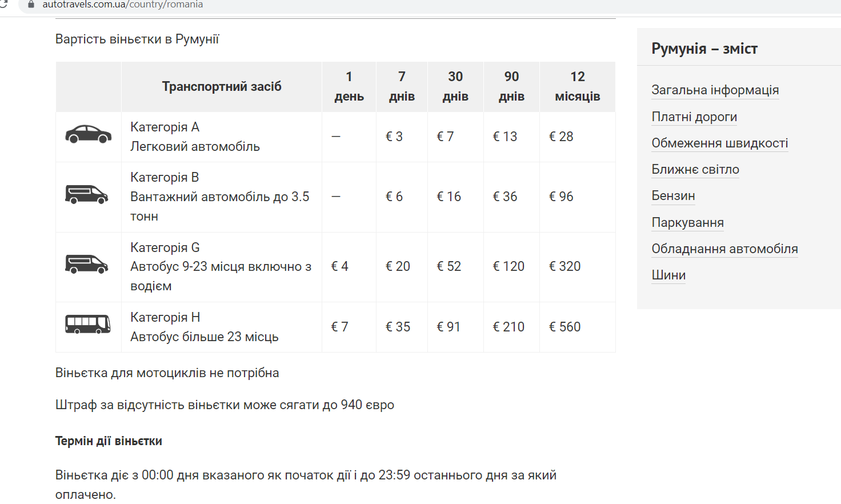Click the 12 місяців column header

tap(577, 86)
